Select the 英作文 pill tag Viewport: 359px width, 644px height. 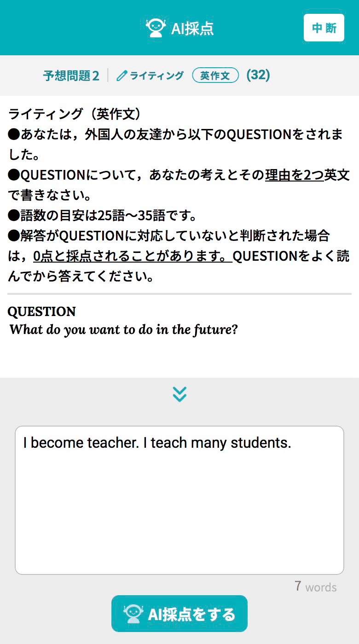pos(215,75)
